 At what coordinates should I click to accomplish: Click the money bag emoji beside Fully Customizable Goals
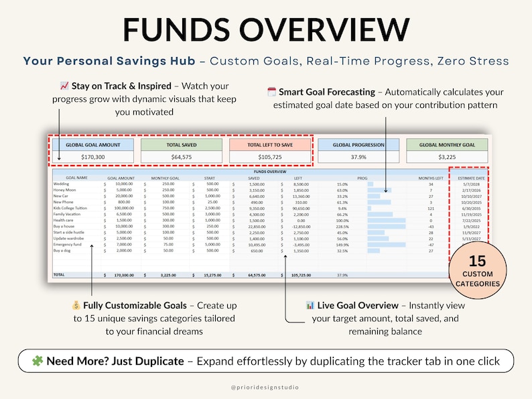click(76, 305)
